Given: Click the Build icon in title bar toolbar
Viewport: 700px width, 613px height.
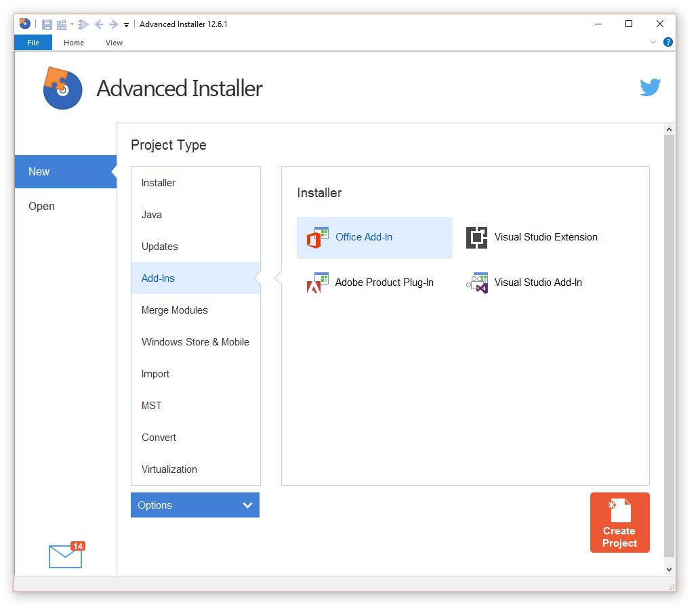Looking at the screenshot, I should (x=62, y=24).
